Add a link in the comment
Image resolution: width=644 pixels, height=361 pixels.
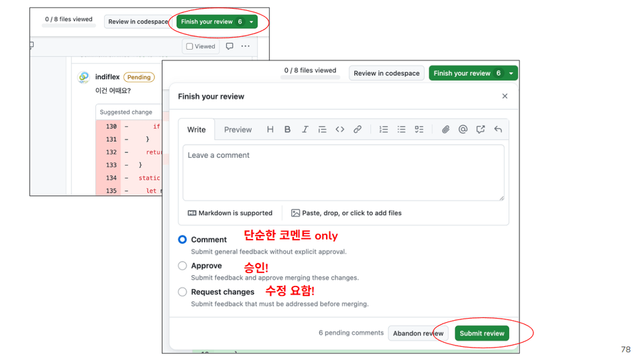(x=358, y=130)
